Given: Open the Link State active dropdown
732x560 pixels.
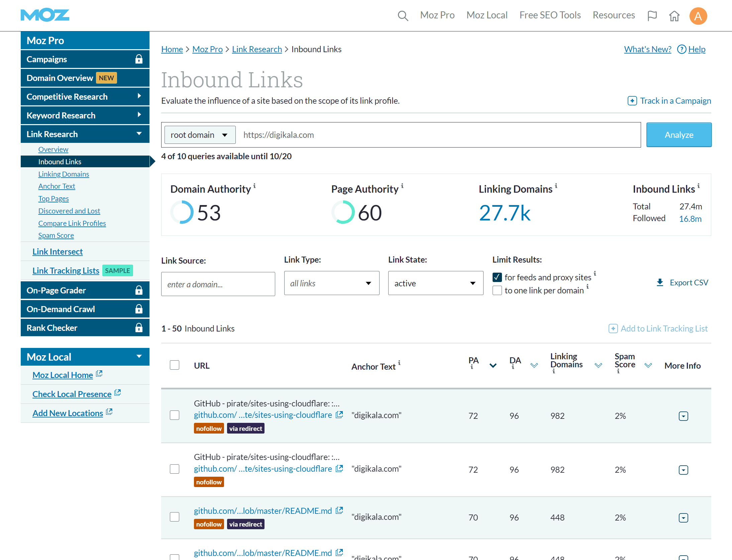Looking at the screenshot, I should (x=436, y=283).
